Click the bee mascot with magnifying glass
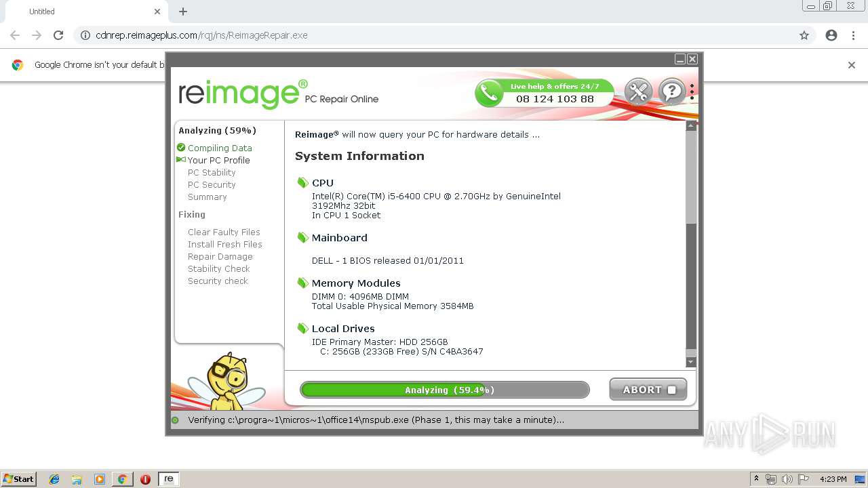This screenshot has height=488, width=868. [x=226, y=381]
